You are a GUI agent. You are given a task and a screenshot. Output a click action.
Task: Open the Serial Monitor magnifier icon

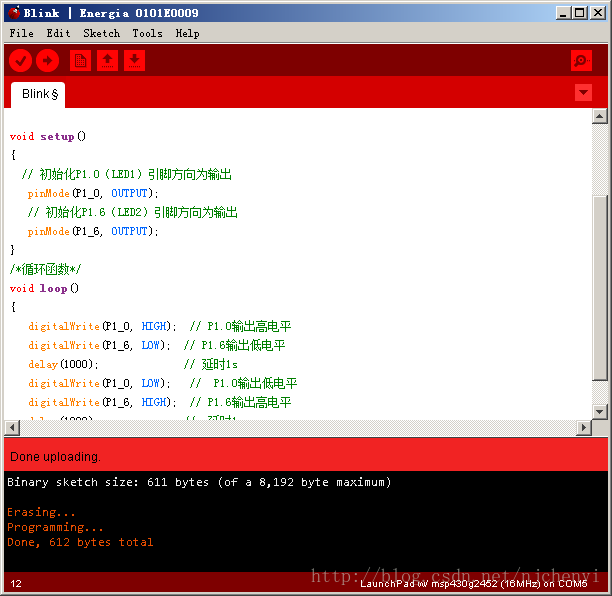[581, 61]
